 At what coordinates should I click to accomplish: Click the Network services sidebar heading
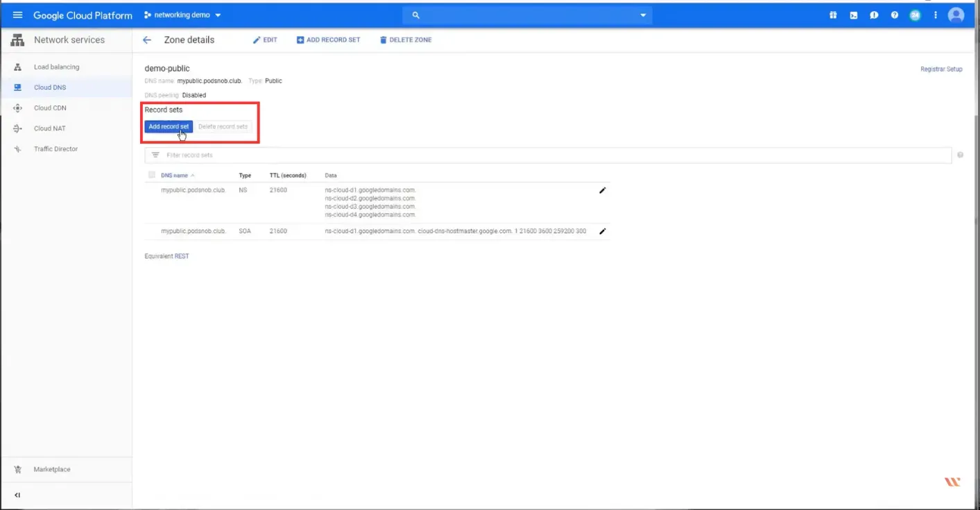(x=69, y=40)
